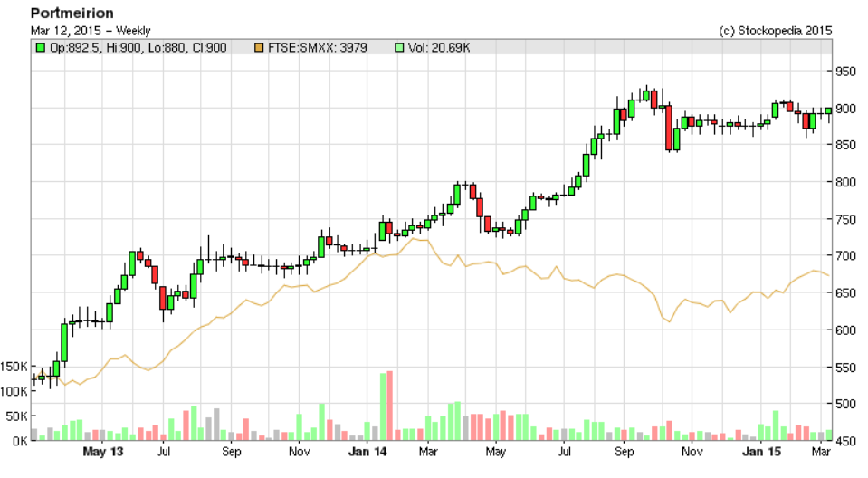868x478 pixels.
Task: Click the 500 price axis label
Action: pyautogui.click(x=845, y=404)
